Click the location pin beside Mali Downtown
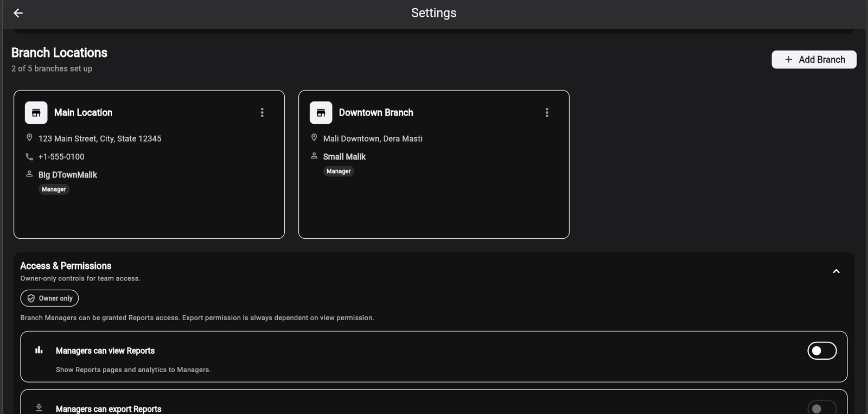Image resolution: width=868 pixels, height=414 pixels. (314, 138)
